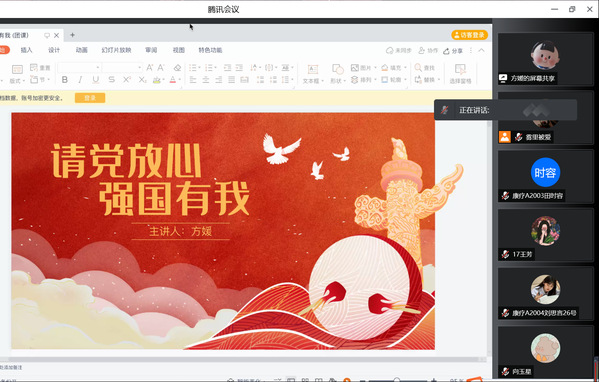
Task: Open the 选择窗格 selection pane
Action: point(460,74)
